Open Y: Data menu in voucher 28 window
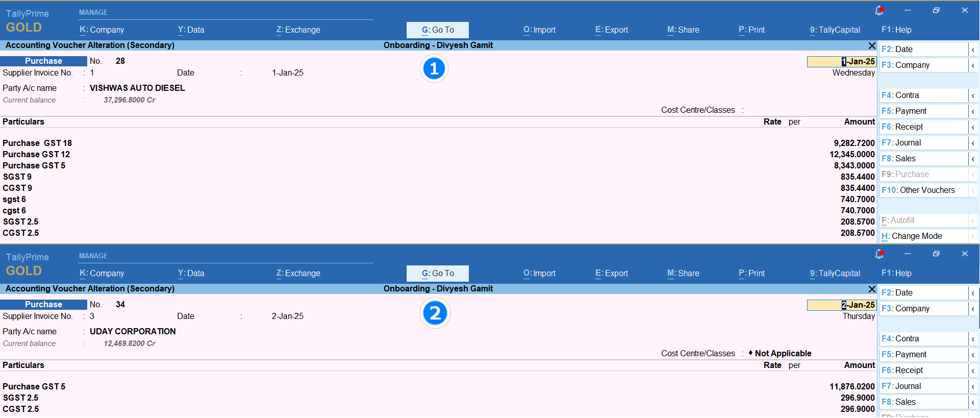The height and width of the screenshot is (418, 980). click(x=191, y=30)
